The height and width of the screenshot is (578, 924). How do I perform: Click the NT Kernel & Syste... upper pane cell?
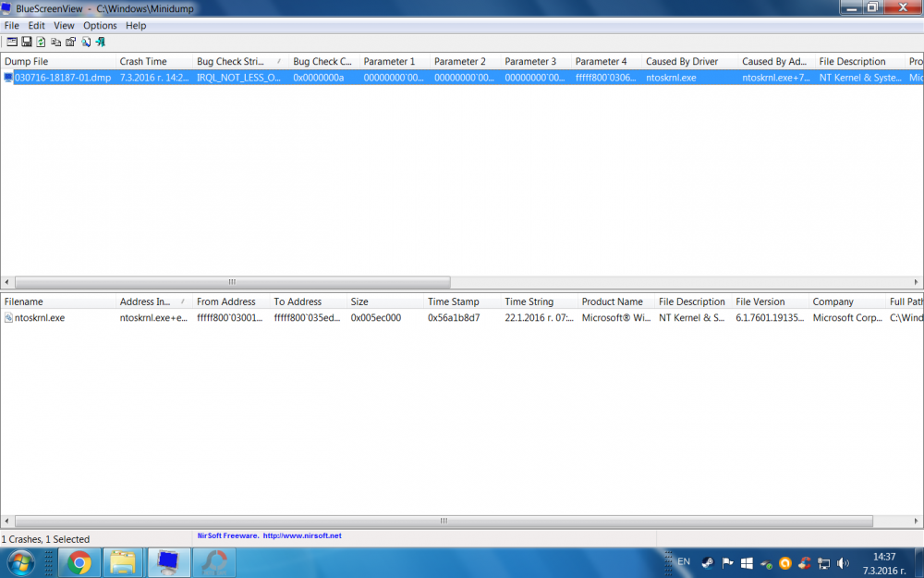859,78
